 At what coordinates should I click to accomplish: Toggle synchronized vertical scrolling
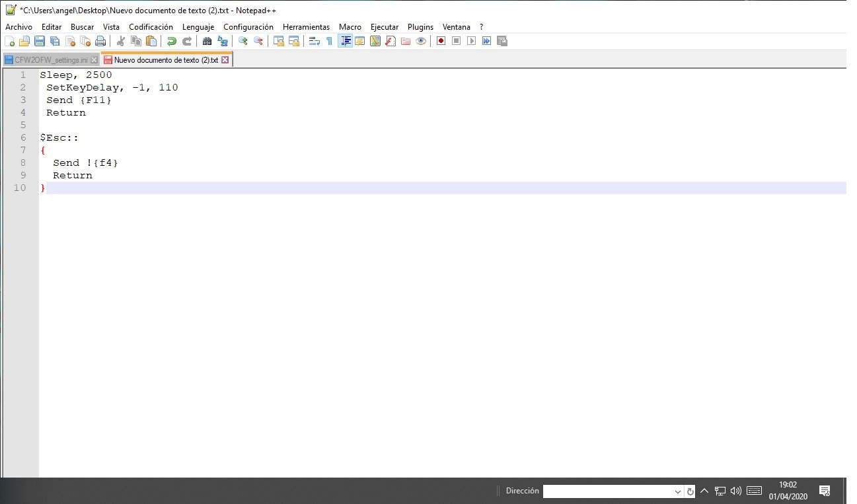[279, 41]
